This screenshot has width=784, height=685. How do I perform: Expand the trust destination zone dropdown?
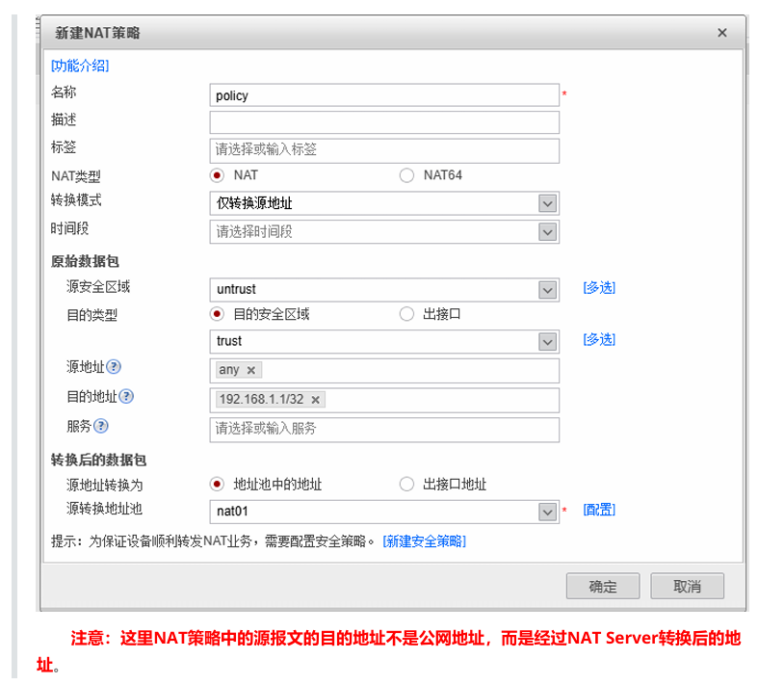point(548,342)
